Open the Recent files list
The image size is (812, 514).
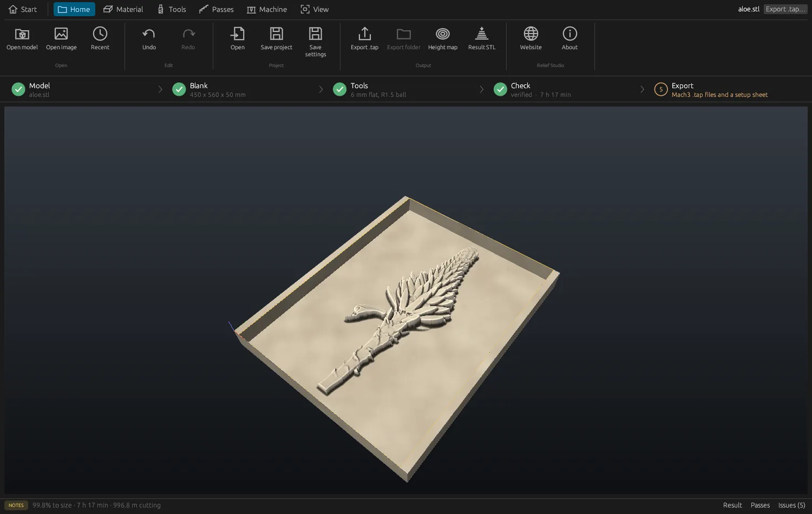[100, 39]
